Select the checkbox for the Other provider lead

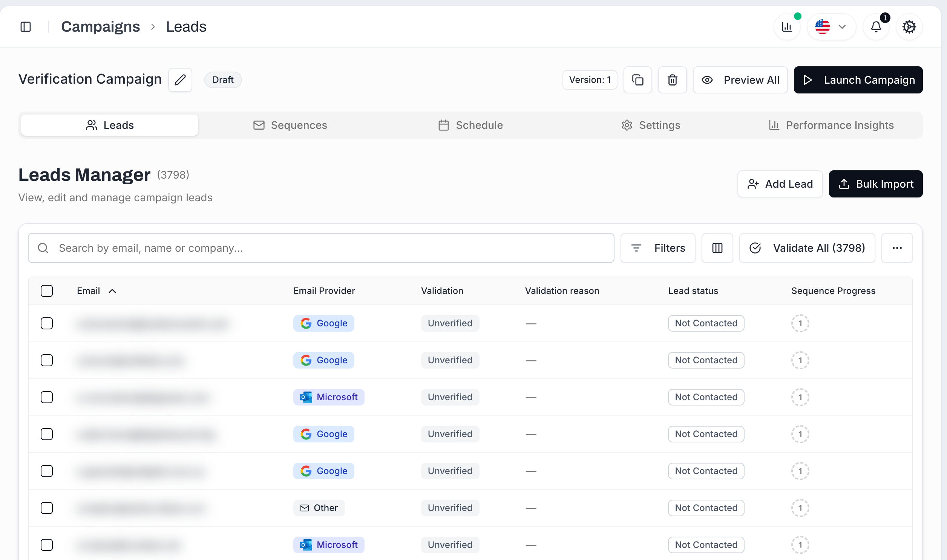click(47, 508)
